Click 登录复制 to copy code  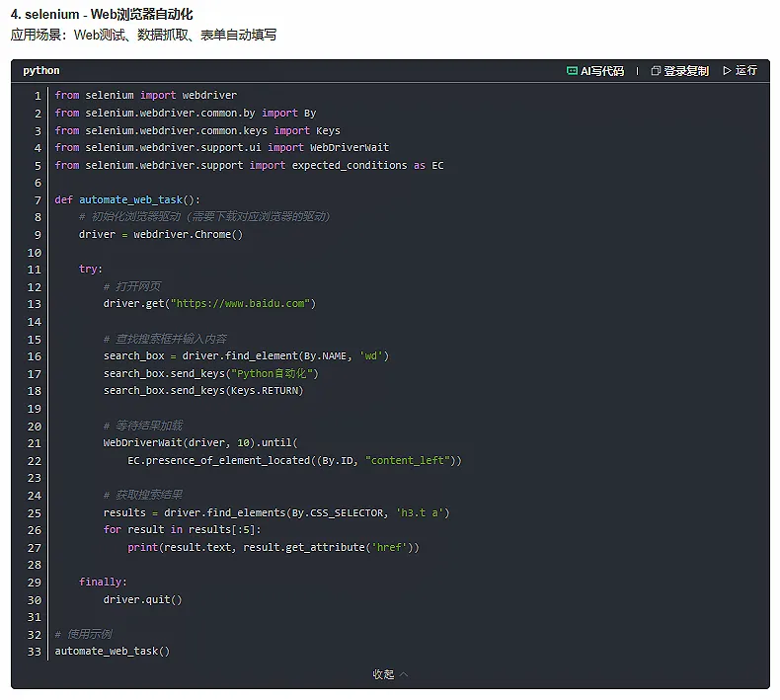(679, 71)
